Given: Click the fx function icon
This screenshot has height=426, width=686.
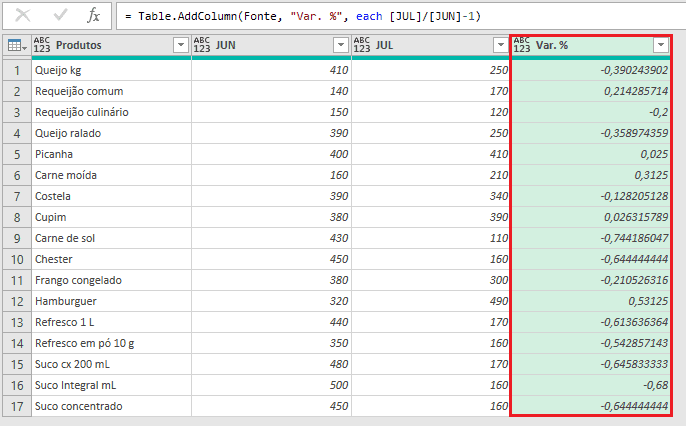Looking at the screenshot, I should [93, 16].
